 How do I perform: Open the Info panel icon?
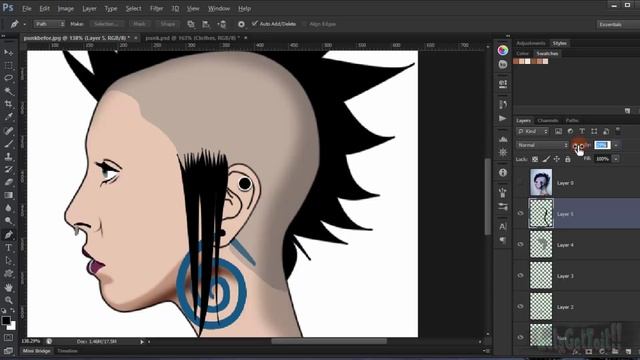click(x=503, y=173)
